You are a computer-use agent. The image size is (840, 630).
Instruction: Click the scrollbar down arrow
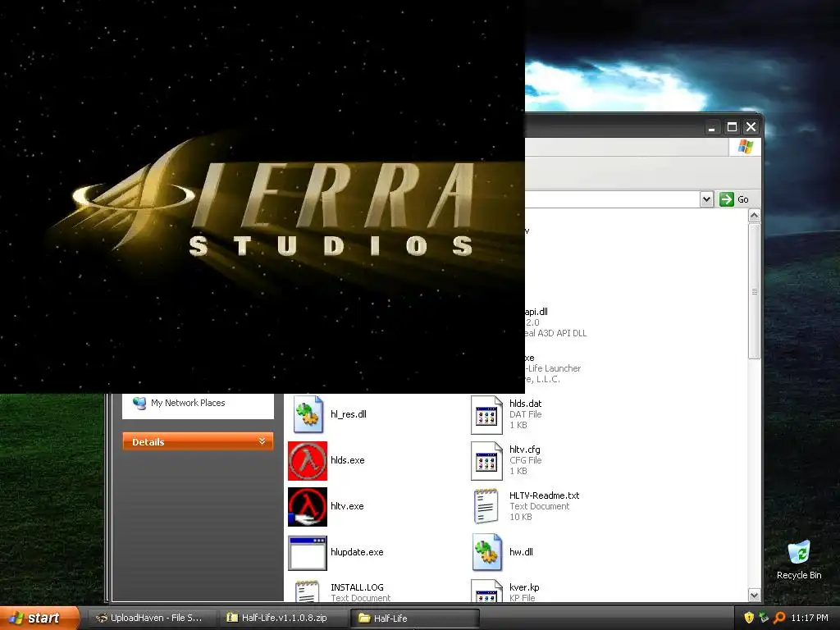pyautogui.click(x=755, y=596)
